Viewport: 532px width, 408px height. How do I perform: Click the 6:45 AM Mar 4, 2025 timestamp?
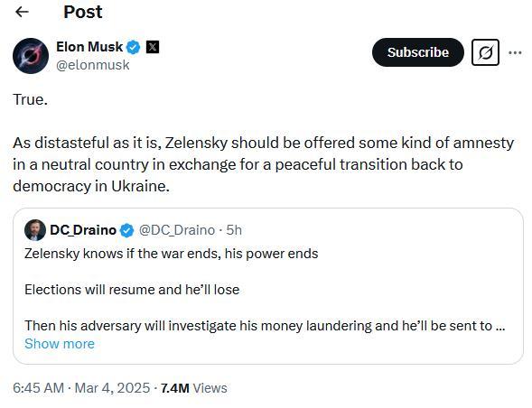(x=81, y=388)
